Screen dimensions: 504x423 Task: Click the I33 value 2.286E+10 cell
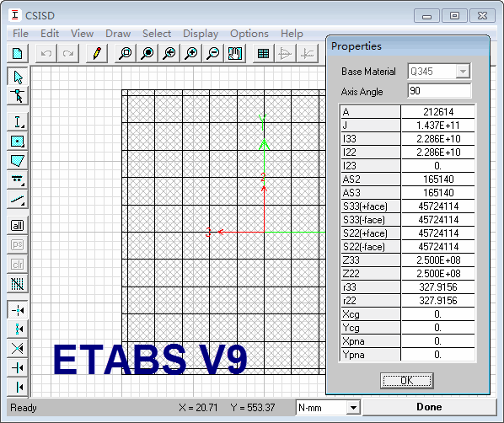438,139
